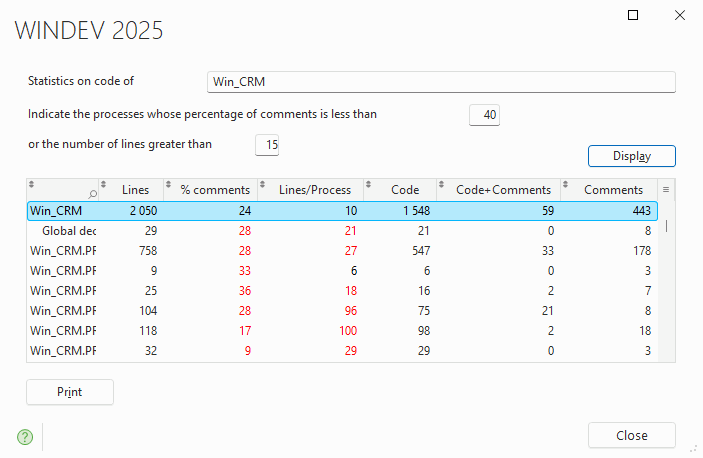The width and height of the screenshot is (703, 458).
Task: Open the table menu hamburger icon
Action: pos(666,190)
